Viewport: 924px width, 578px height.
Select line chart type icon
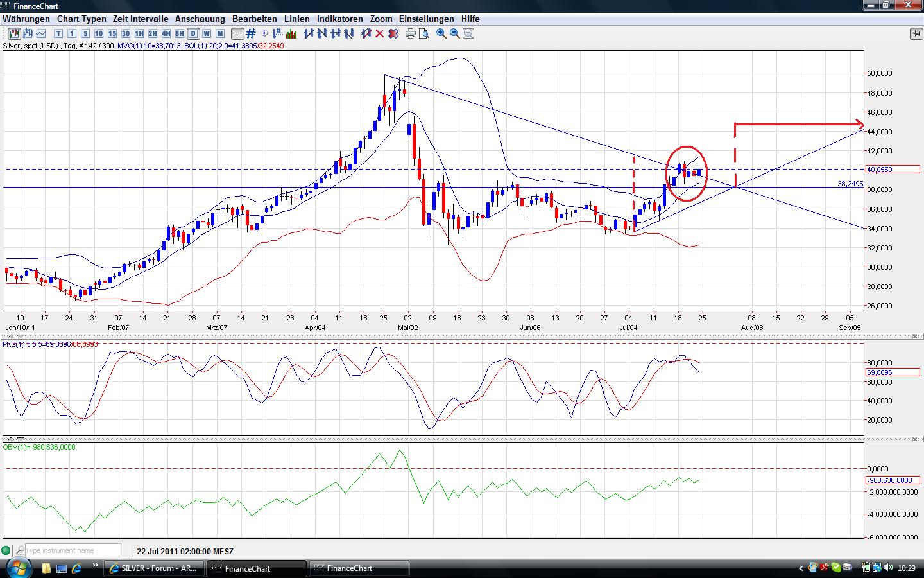[x=41, y=33]
